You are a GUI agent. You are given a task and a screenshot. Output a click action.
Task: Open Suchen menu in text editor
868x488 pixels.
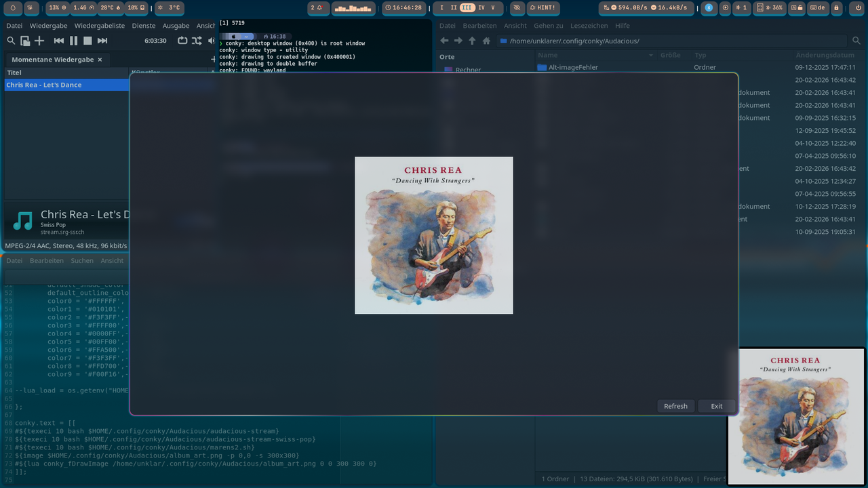pos(82,260)
